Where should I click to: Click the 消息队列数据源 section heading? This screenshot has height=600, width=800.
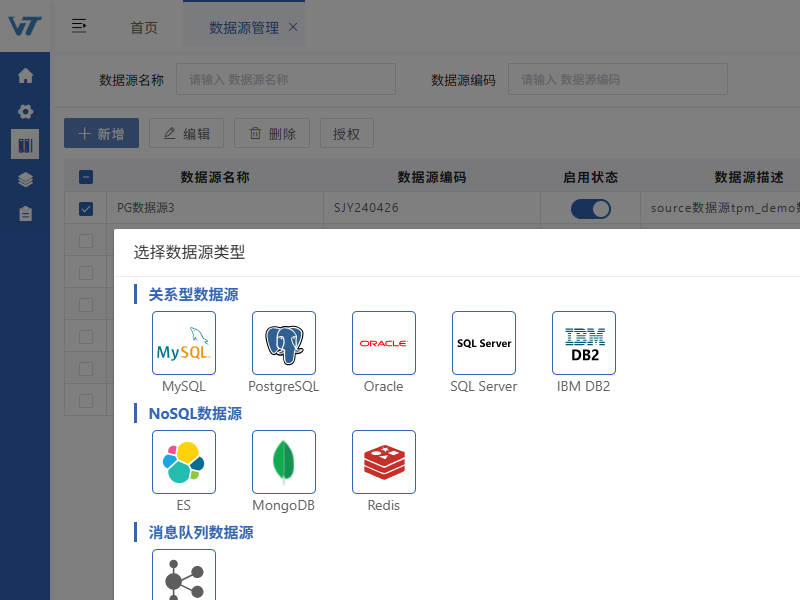pyautogui.click(x=201, y=532)
